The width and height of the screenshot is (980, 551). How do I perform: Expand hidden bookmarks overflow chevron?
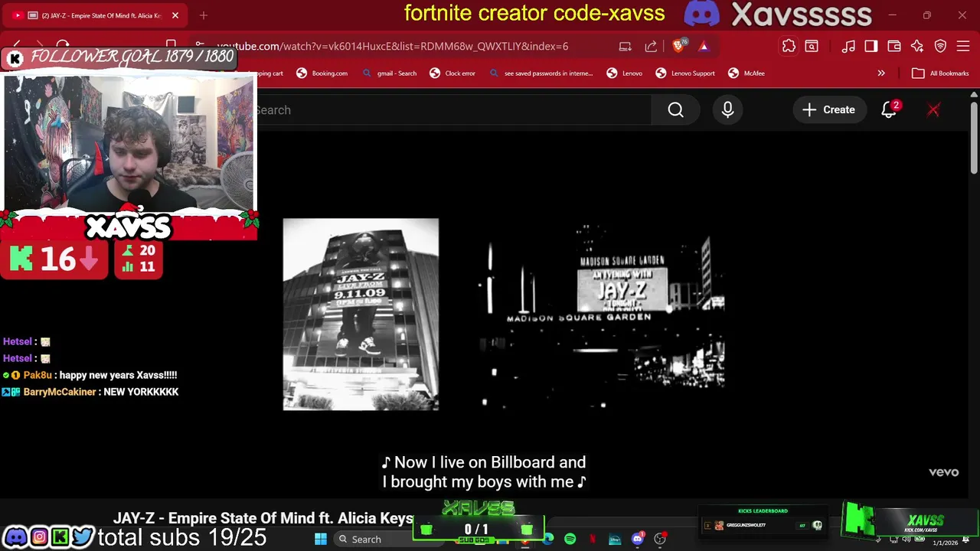click(881, 73)
